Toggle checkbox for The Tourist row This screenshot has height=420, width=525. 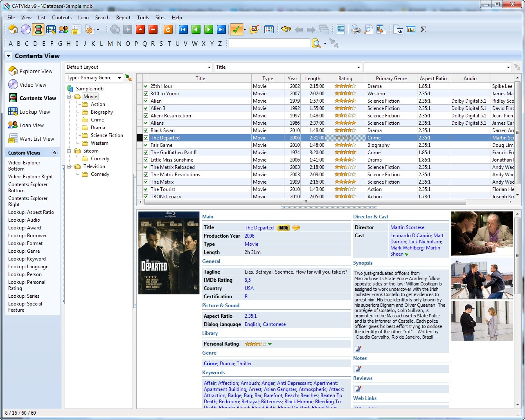146,189
